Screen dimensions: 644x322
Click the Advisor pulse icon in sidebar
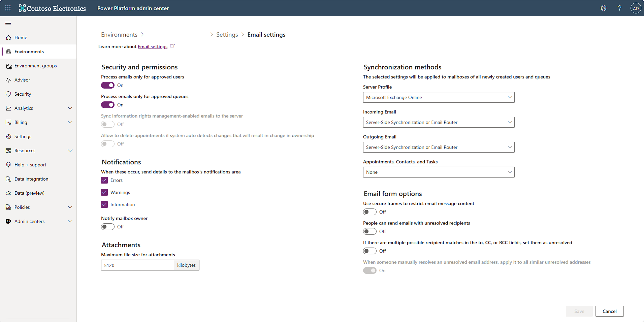(x=8, y=80)
